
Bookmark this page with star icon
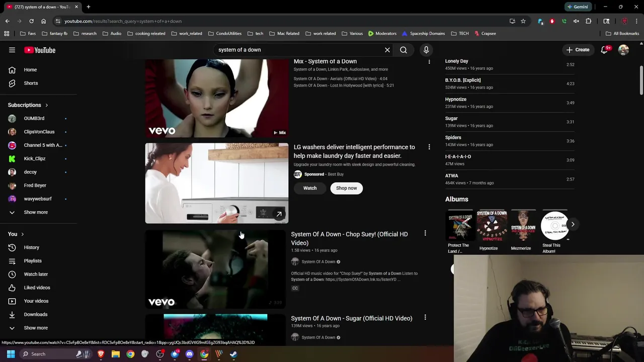(523, 21)
